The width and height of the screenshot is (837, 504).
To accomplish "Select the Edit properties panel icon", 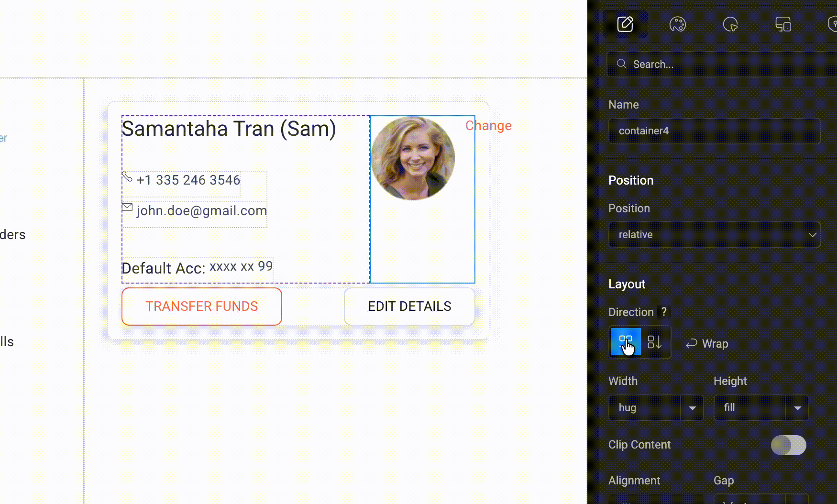I will point(625,24).
